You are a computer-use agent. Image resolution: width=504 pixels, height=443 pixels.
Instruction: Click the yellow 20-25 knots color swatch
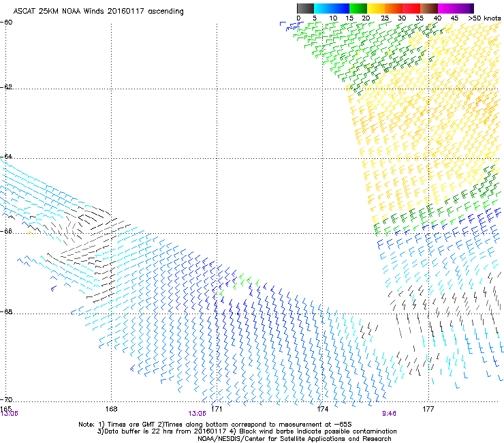[376, 8]
